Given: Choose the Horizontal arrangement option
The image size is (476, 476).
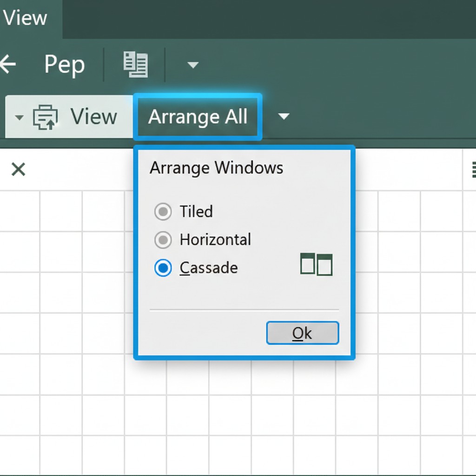Looking at the screenshot, I should (x=163, y=240).
